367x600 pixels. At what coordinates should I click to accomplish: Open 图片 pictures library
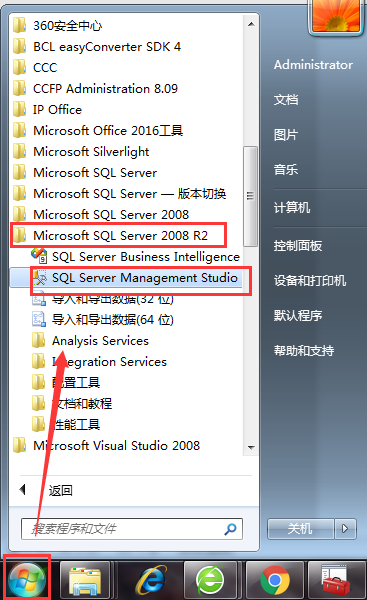click(x=285, y=135)
